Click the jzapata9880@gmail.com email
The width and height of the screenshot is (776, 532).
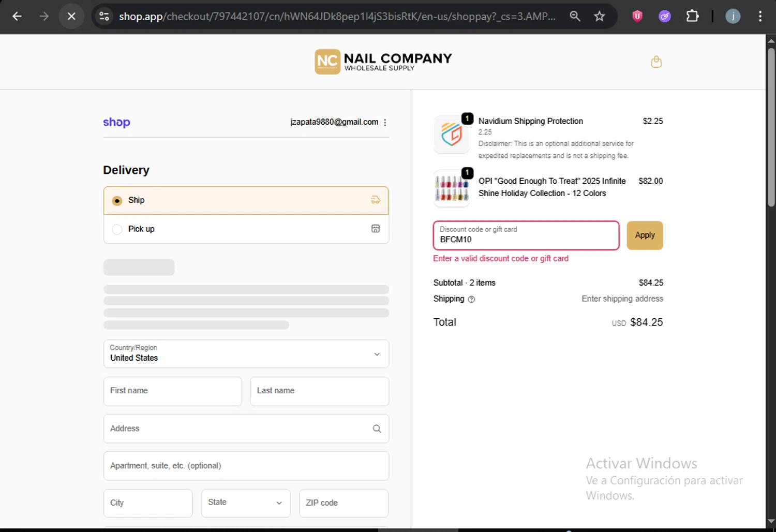click(x=334, y=122)
